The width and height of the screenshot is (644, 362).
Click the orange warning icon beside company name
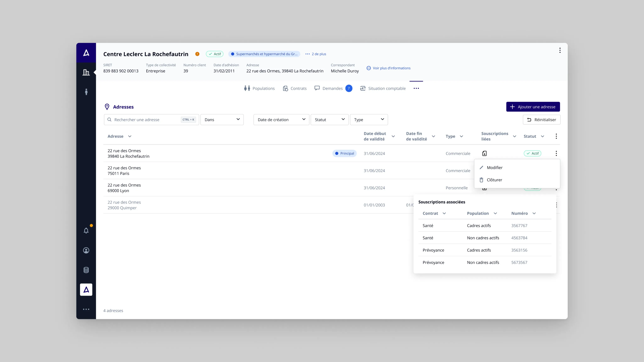197,54
